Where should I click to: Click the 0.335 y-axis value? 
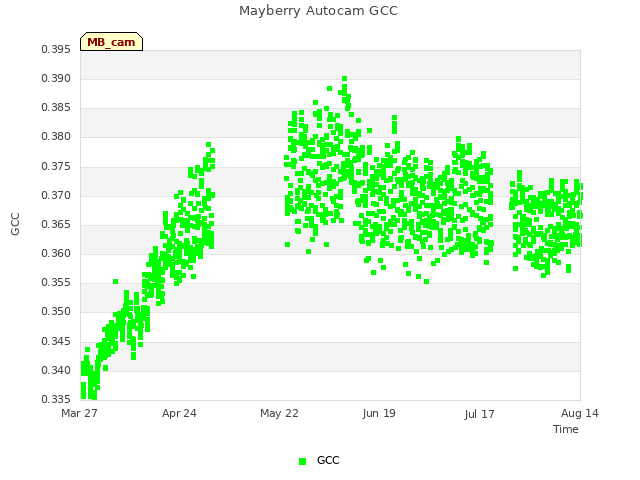56,399
